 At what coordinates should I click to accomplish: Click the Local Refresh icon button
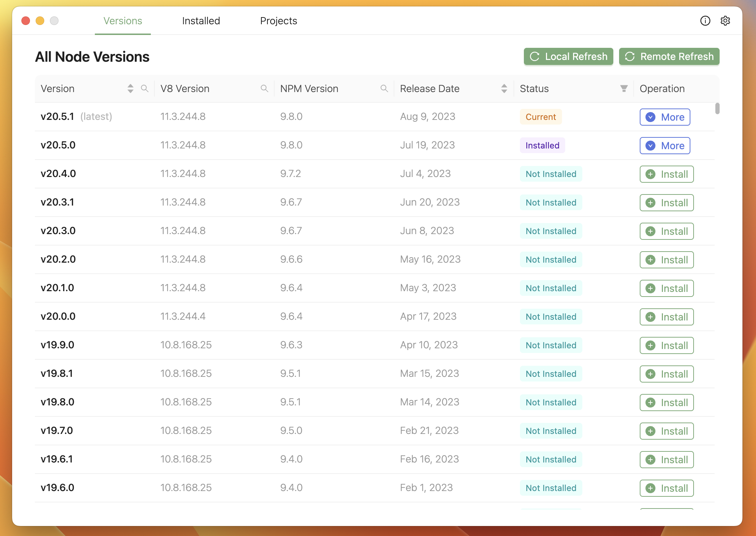point(535,56)
